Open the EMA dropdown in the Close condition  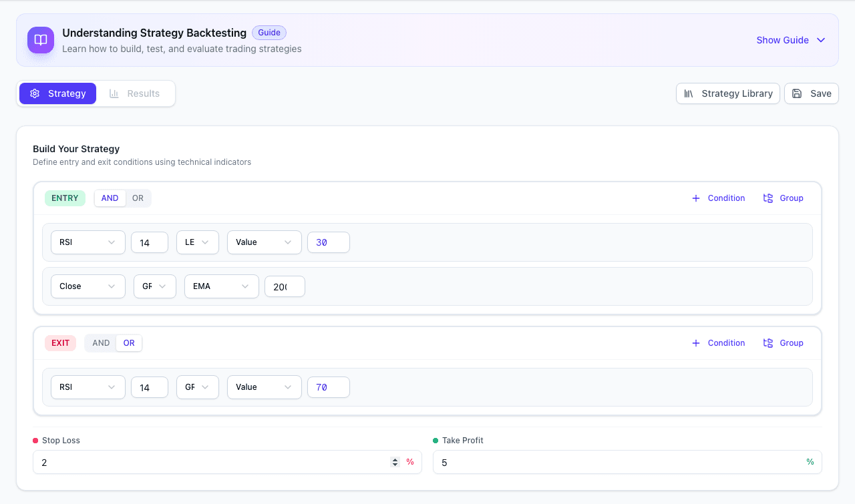click(x=221, y=286)
